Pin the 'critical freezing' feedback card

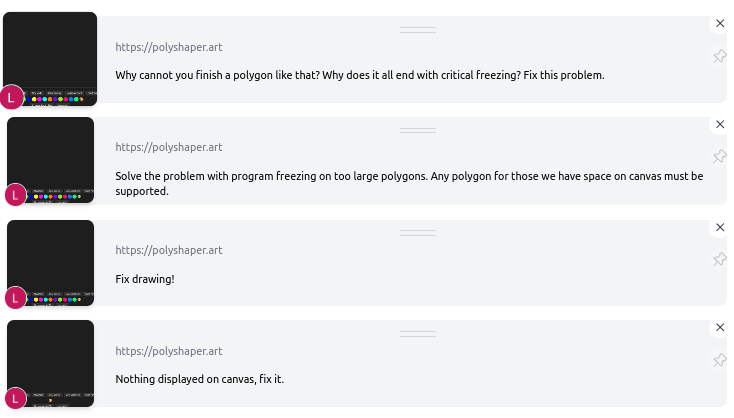pyautogui.click(x=719, y=57)
